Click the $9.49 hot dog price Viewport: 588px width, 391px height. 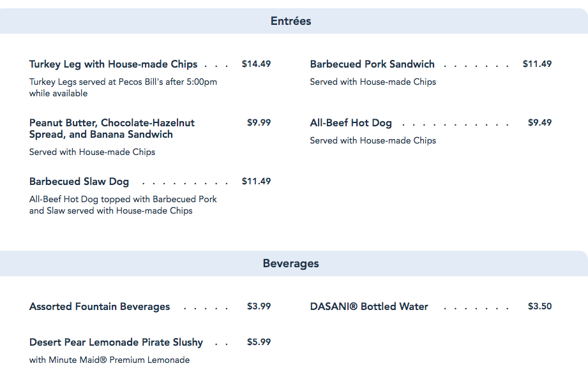pos(539,122)
